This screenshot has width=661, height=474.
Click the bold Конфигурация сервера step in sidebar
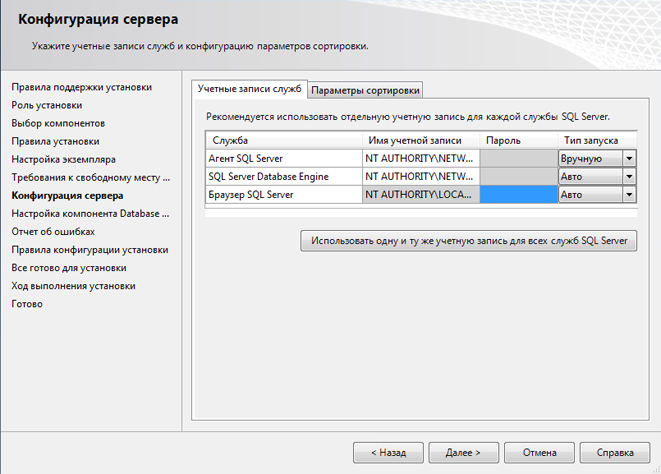(x=67, y=196)
